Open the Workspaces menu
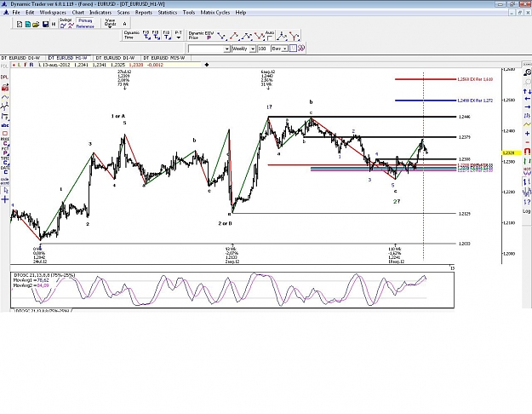This screenshot has height=414, width=532. [x=53, y=12]
